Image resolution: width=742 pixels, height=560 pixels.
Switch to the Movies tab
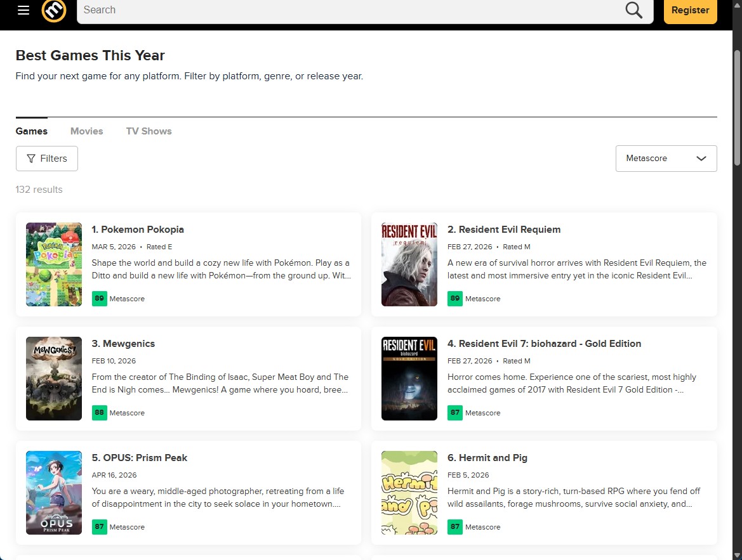[x=86, y=131]
